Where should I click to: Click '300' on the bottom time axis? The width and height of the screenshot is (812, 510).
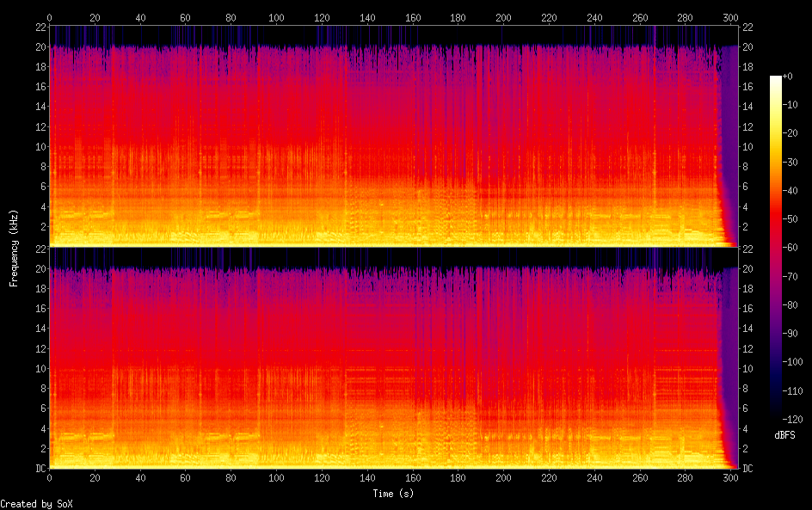click(730, 478)
